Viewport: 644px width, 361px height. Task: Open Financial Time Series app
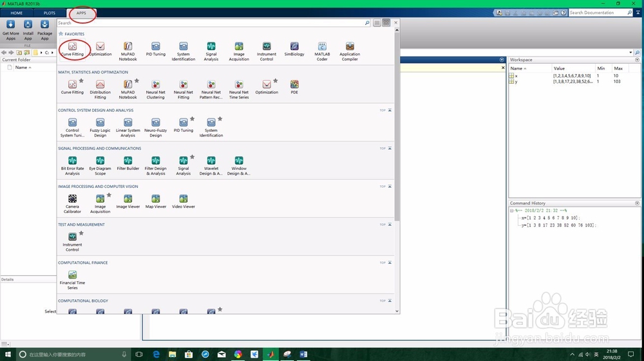coord(72,280)
